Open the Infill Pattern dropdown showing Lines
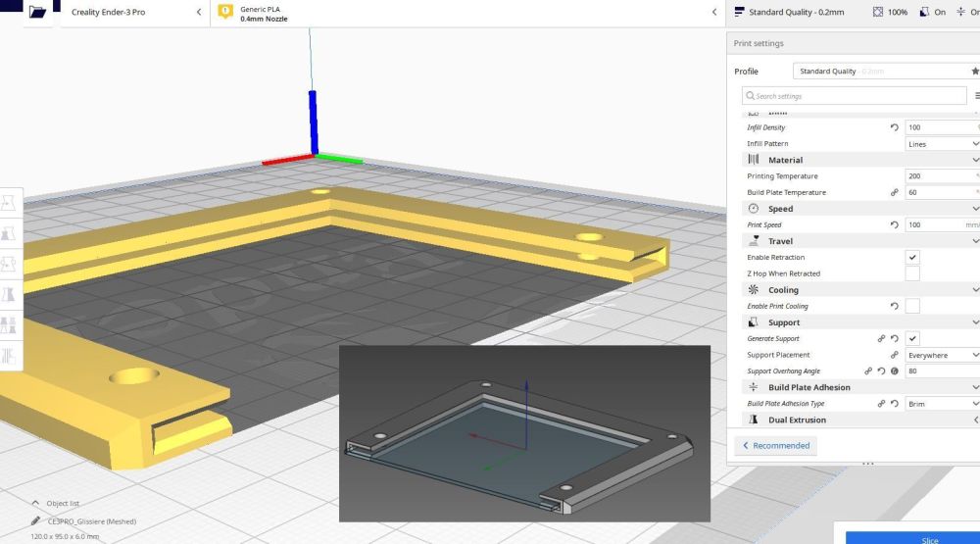The height and width of the screenshot is (544, 980). click(943, 144)
